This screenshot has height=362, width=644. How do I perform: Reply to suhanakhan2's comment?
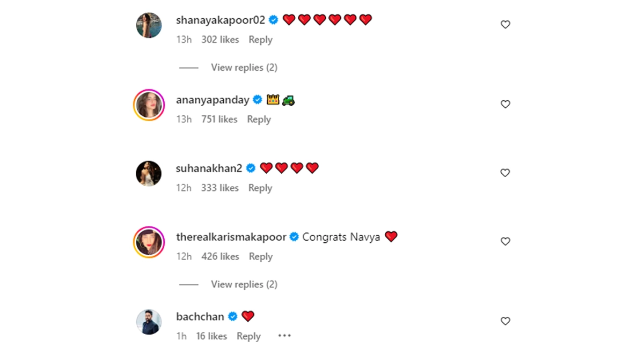pos(260,188)
